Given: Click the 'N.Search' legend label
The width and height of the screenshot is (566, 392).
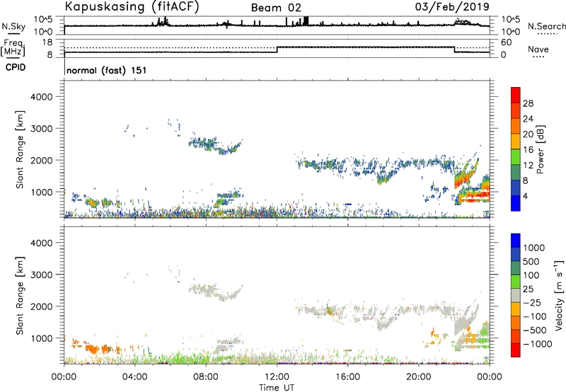Looking at the screenshot, I should click(546, 26).
